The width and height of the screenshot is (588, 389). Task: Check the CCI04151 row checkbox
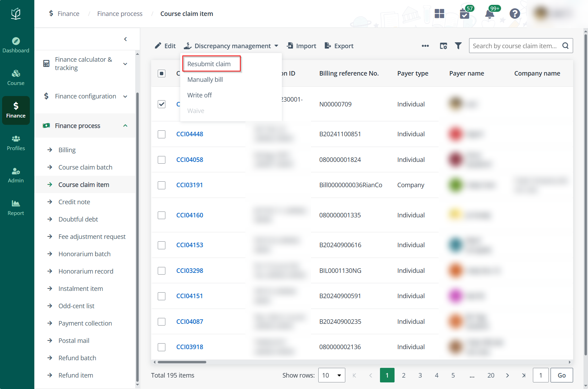click(162, 296)
